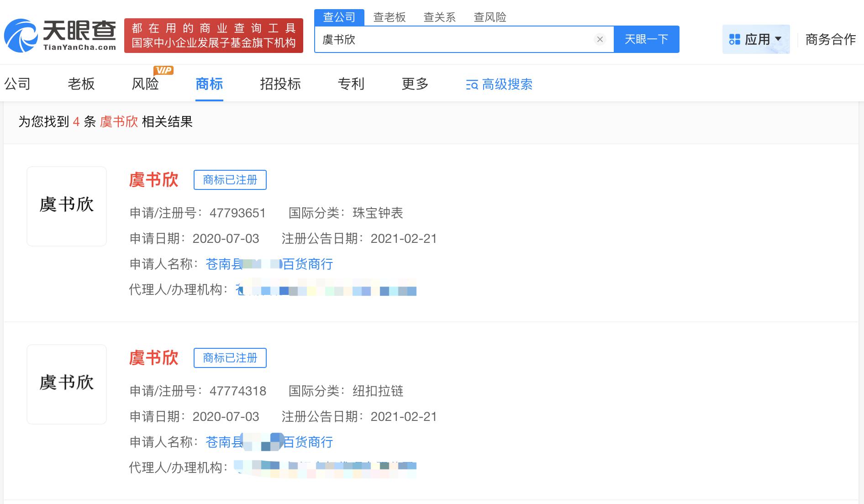Image resolution: width=864 pixels, height=504 pixels.
Task: Open second trademark thumbnail for 47774318
Action: (67, 384)
